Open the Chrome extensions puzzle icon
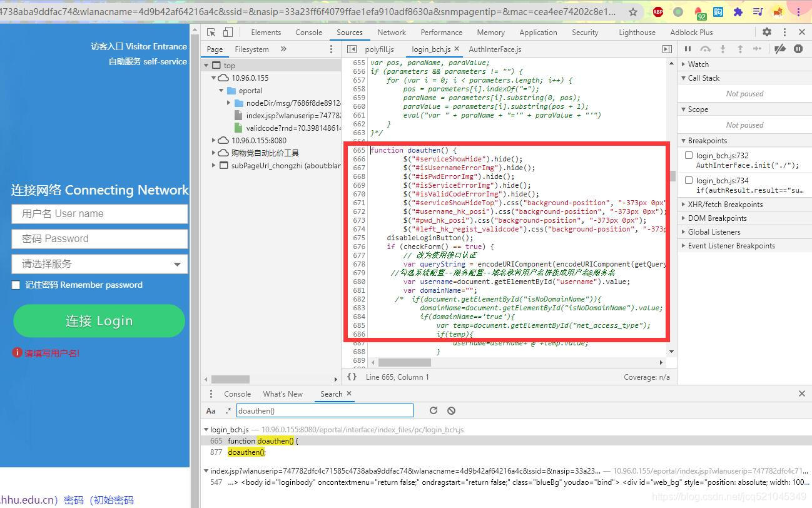Image resolution: width=812 pixels, height=508 pixels. [x=738, y=12]
